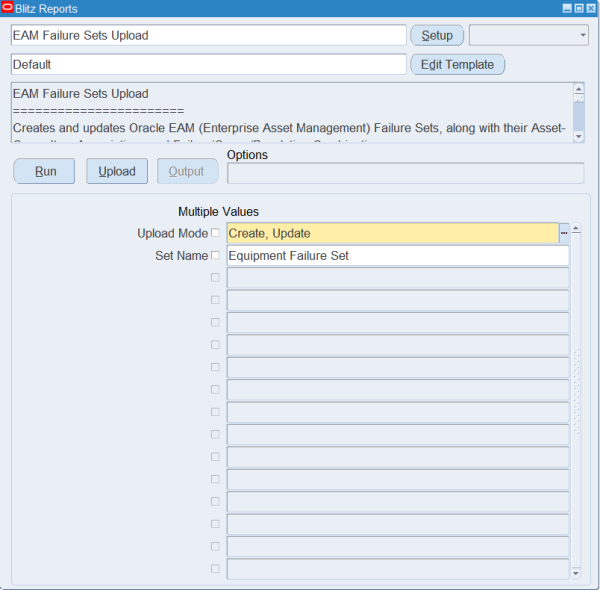Select the report name field EAM Failure Sets Upload

click(x=209, y=35)
